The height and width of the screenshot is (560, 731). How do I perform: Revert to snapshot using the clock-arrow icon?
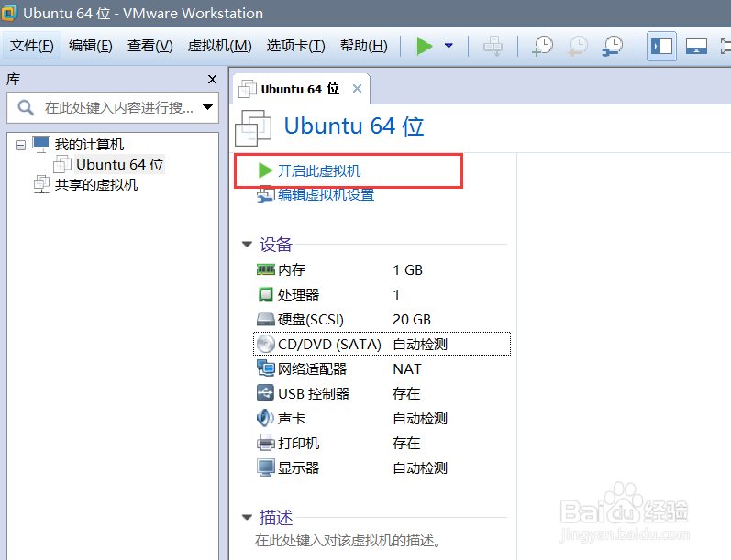(x=578, y=46)
